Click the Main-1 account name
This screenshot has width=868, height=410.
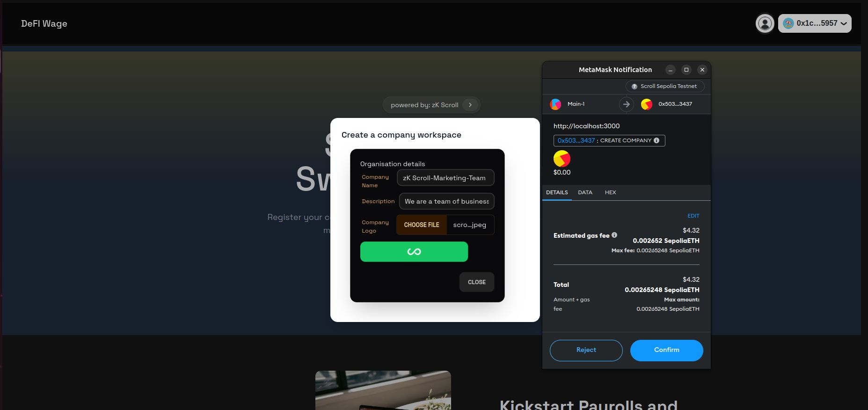576,104
